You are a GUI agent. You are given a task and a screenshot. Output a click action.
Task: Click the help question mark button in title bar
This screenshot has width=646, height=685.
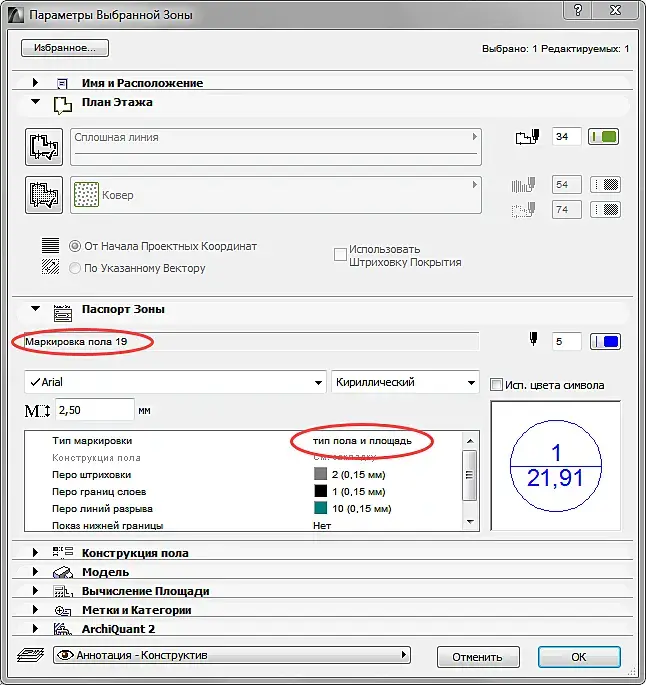coord(578,10)
